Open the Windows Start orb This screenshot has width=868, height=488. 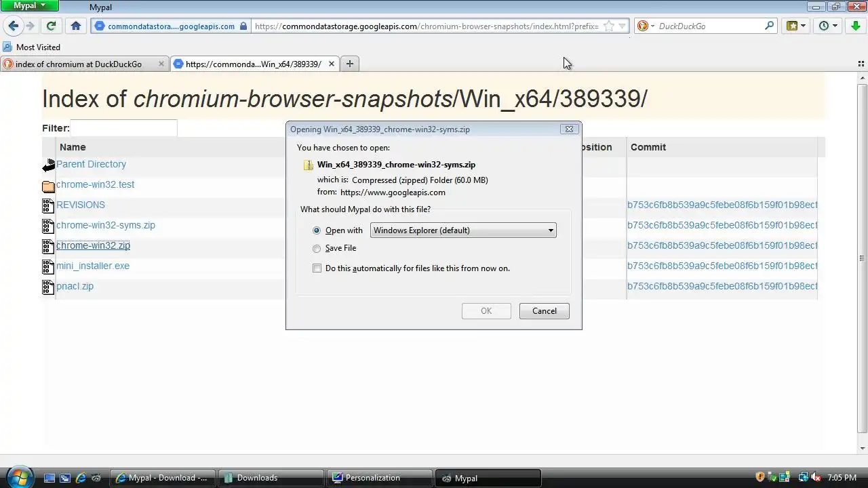point(18,477)
